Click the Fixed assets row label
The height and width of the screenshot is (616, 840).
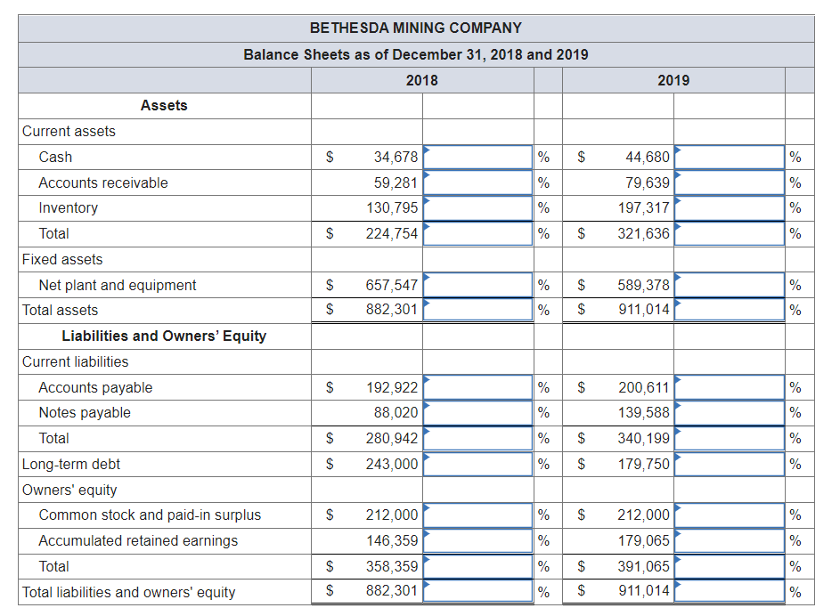62,260
